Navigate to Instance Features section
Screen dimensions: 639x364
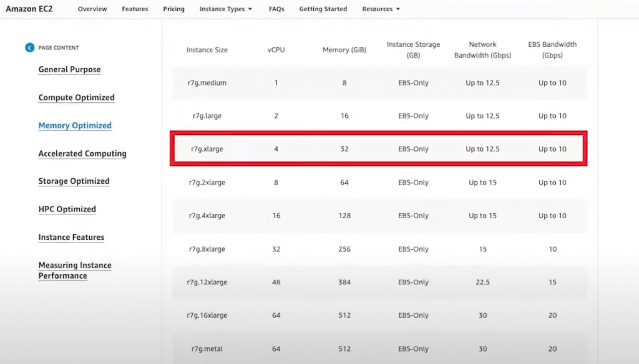point(71,237)
